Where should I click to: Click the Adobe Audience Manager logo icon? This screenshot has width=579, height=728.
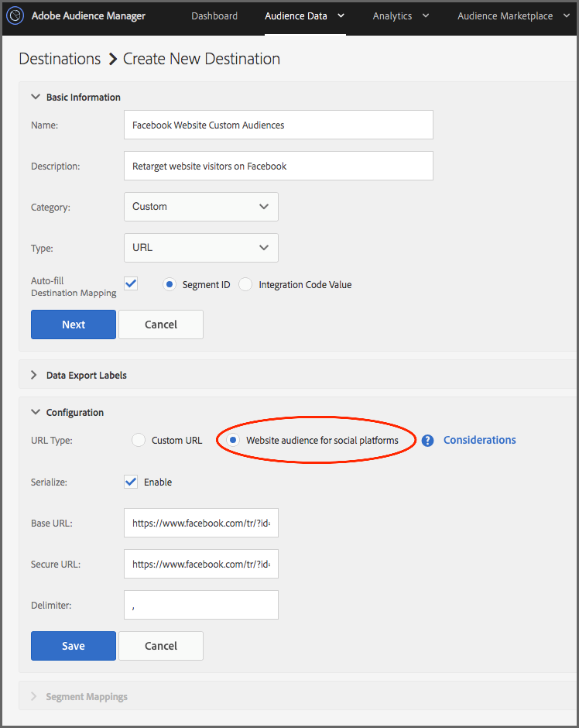click(x=15, y=15)
